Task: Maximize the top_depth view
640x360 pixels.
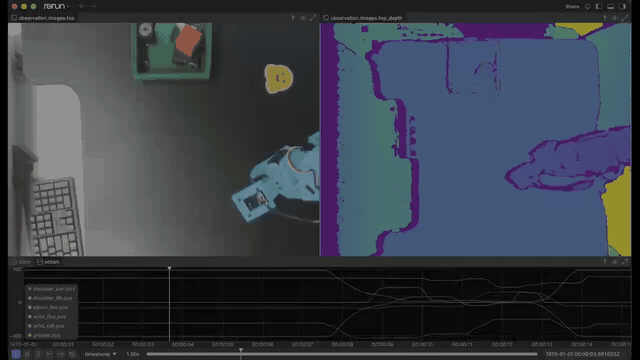Action: (625, 18)
